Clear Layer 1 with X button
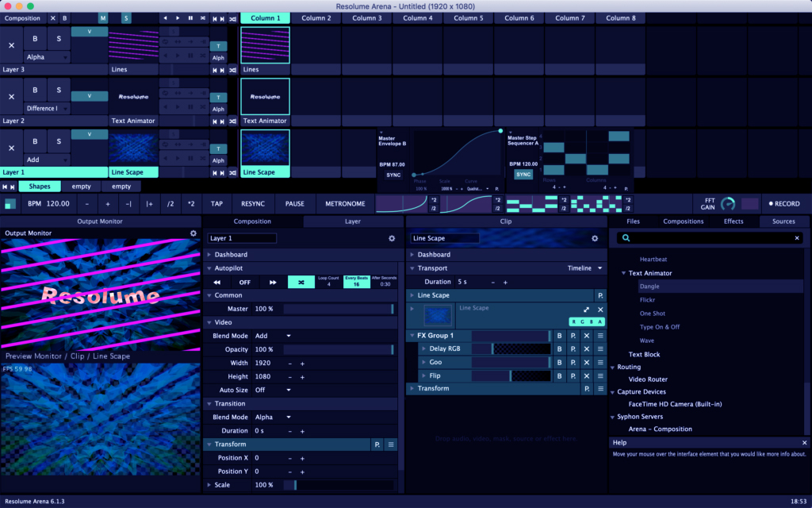This screenshot has width=812, height=508. (x=11, y=148)
